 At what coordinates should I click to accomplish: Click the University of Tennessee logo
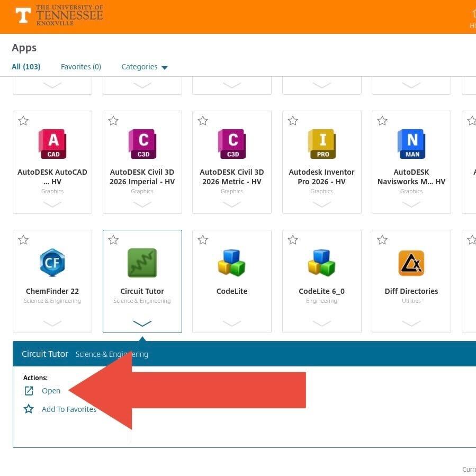click(x=59, y=15)
